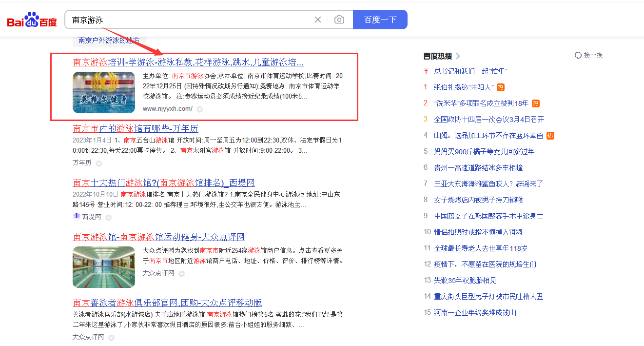This screenshot has width=644, height=346.
Task: Click the 热 badge beside 山姆 item
Action: point(550,136)
